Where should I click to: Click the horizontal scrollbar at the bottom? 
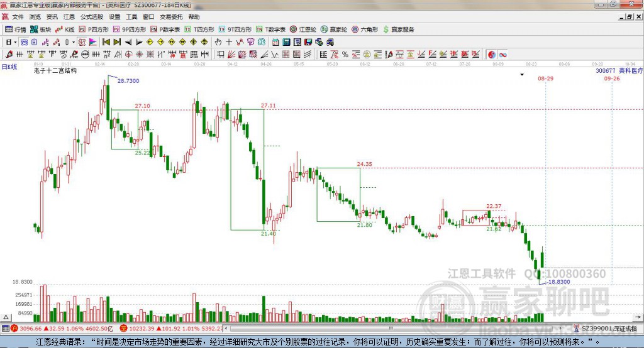pyautogui.click(x=394, y=329)
